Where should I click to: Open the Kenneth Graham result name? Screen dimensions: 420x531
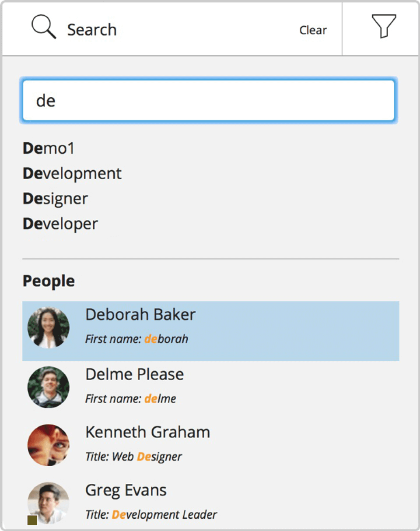pos(147,432)
